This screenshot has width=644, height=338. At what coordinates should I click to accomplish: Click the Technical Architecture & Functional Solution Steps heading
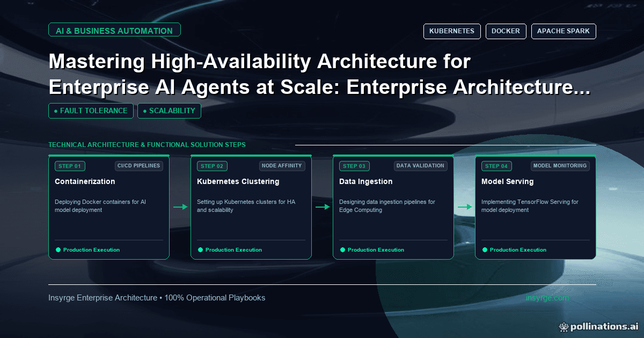click(x=147, y=145)
